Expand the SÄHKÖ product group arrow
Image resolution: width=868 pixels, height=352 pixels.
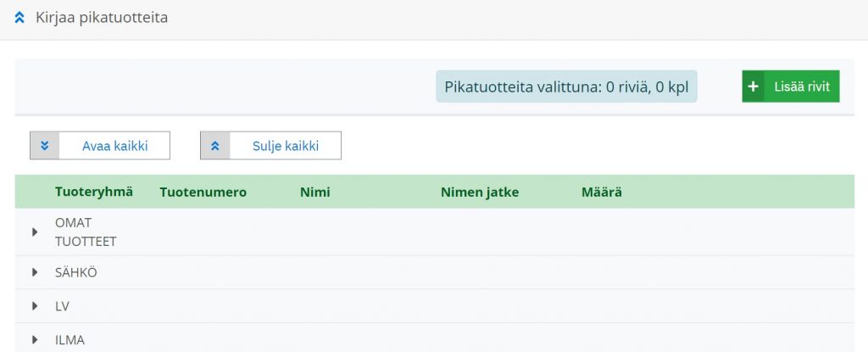pos(35,272)
